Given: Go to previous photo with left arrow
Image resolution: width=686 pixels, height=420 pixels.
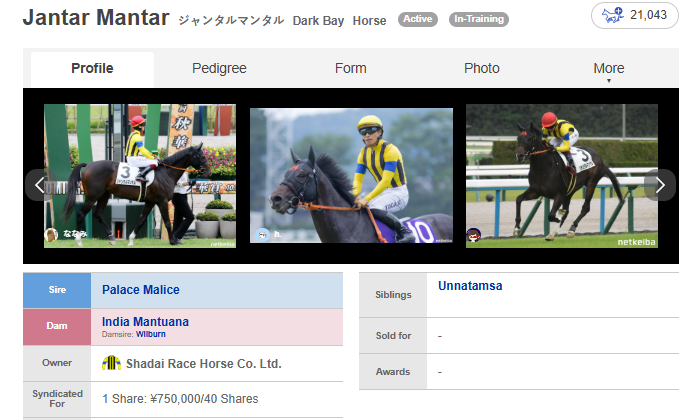Looking at the screenshot, I should click(x=40, y=185).
